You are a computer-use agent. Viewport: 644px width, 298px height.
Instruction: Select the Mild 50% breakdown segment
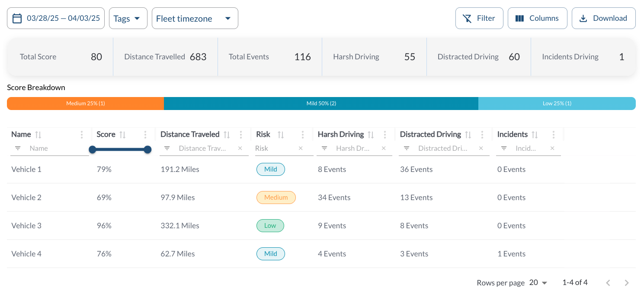coord(321,104)
